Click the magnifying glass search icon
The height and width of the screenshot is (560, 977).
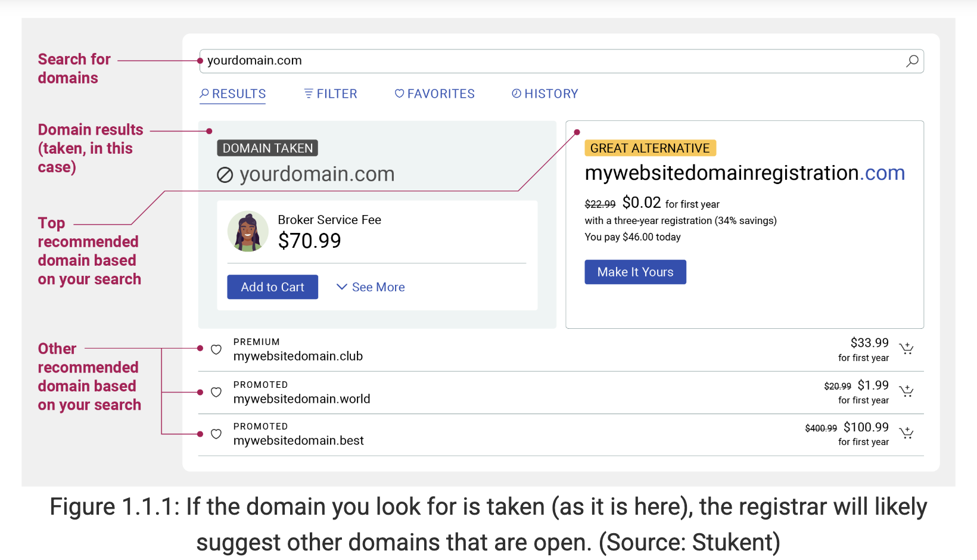point(912,61)
